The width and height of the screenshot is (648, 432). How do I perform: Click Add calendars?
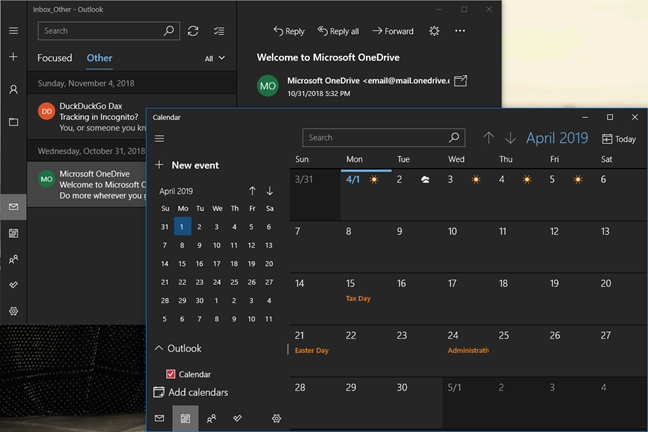coord(191,392)
